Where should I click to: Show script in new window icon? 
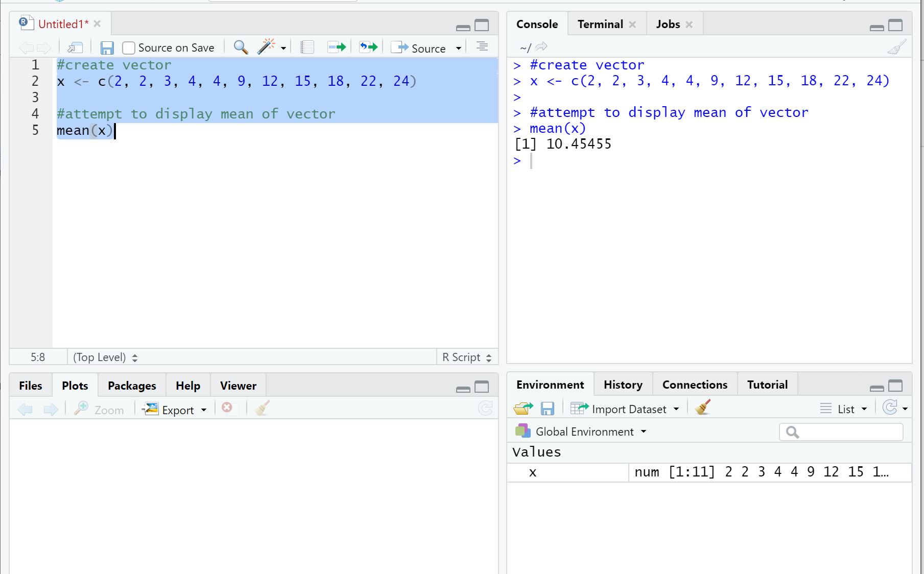[x=76, y=48]
